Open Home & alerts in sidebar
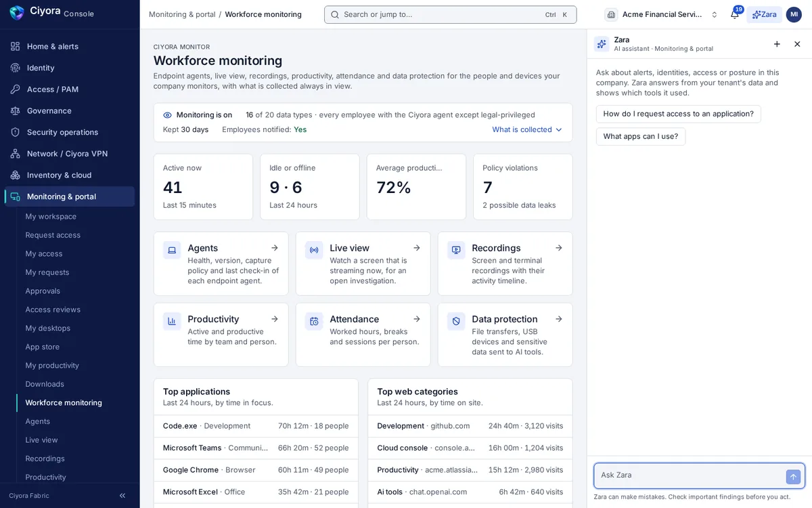Image resolution: width=812 pixels, height=508 pixels. (x=70, y=46)
